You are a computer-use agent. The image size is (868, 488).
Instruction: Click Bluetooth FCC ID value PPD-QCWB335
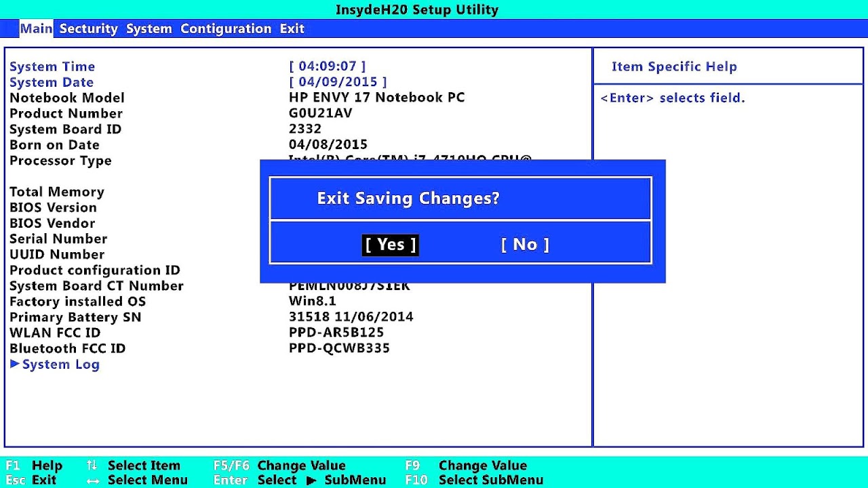pyautogui.click(x=339, y=348)
